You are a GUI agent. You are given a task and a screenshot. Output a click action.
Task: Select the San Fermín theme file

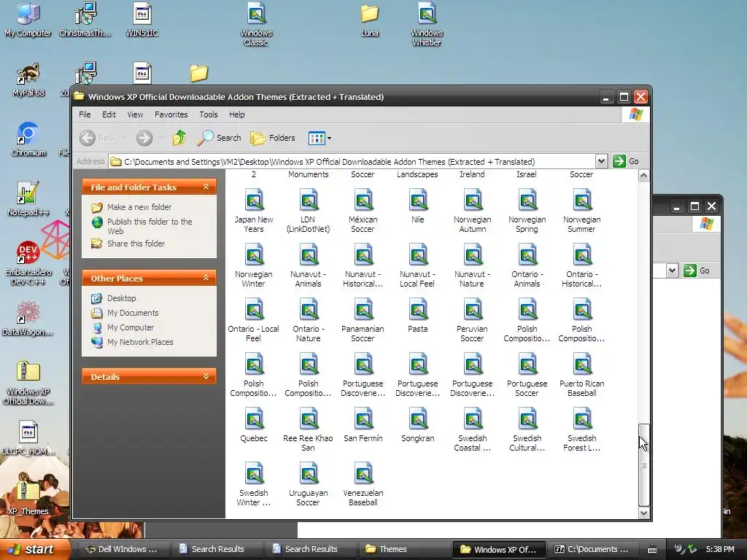363,425
